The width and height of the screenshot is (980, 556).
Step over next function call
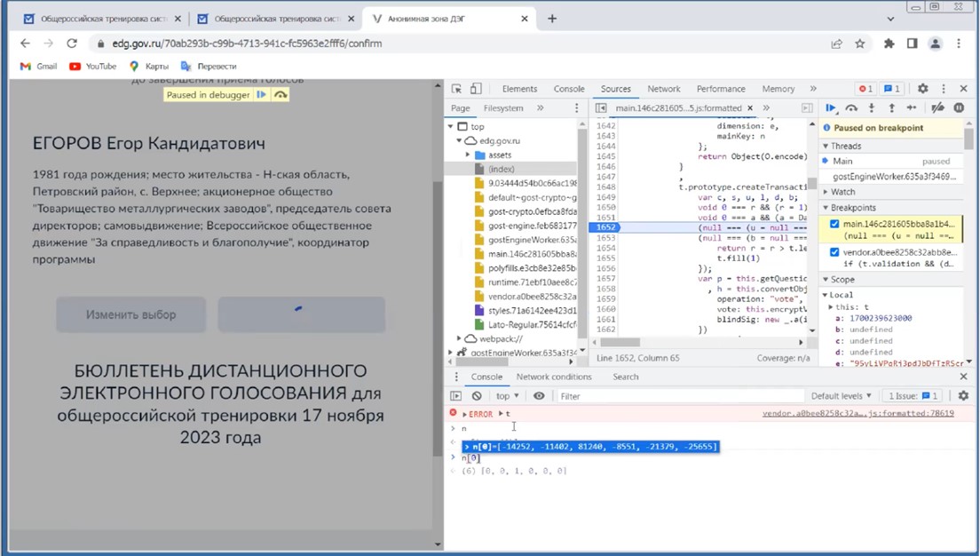(851, 108)
